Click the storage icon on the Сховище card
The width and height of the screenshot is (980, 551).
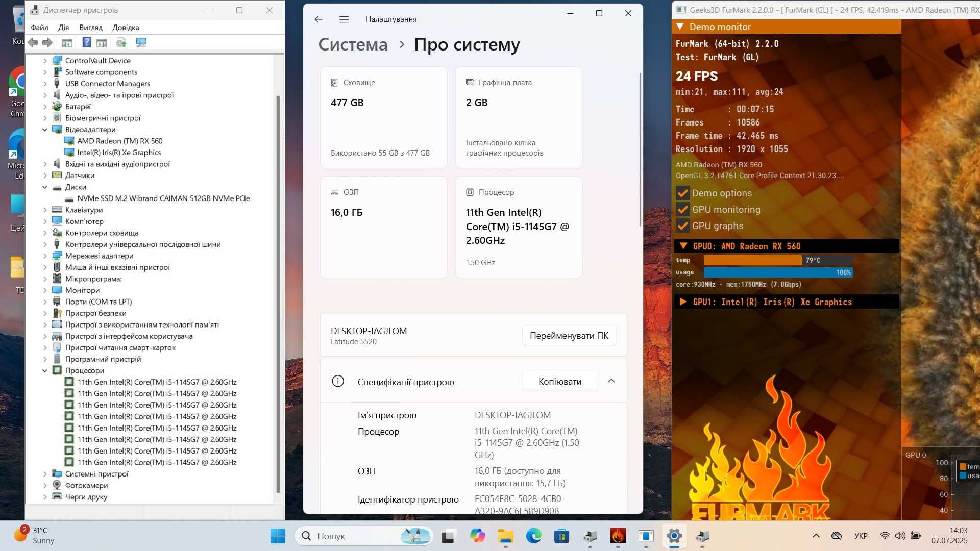(334, 83)
